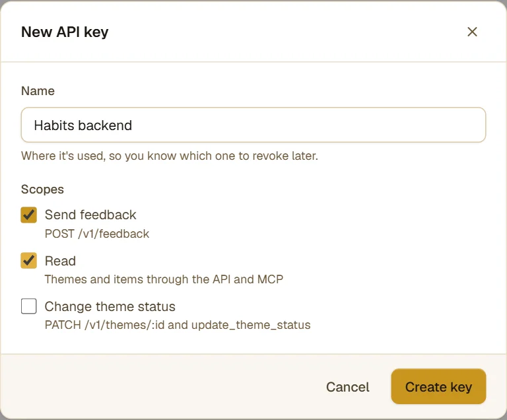The image size is (507, 420).
Task: Click the 'New API key' dialog title
Action: 65,32
